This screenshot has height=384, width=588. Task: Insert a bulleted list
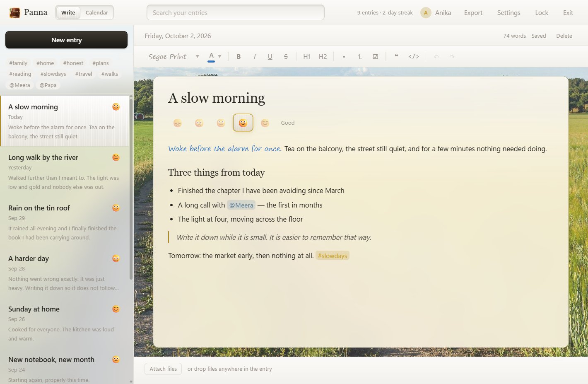pyautogui.click(x=344, y=56)
